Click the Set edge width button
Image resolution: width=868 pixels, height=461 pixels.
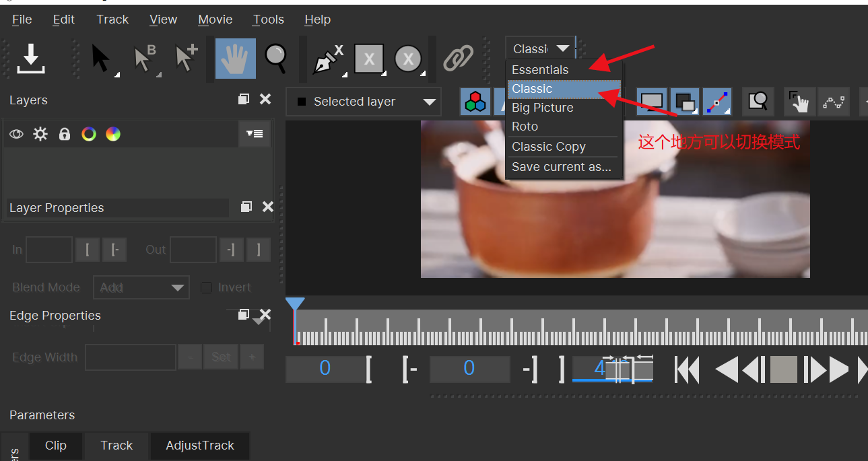point(221,357)
